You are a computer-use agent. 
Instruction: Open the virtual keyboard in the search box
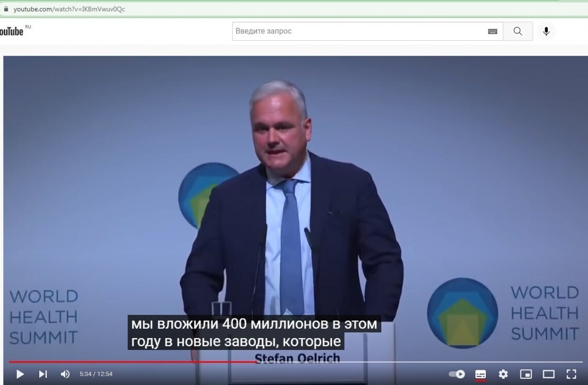492,31
